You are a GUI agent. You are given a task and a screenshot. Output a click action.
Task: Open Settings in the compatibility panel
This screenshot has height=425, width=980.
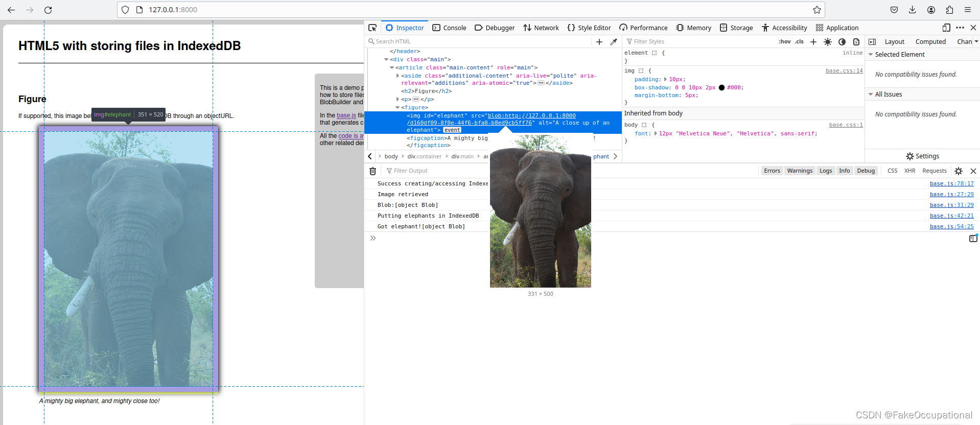922,156
